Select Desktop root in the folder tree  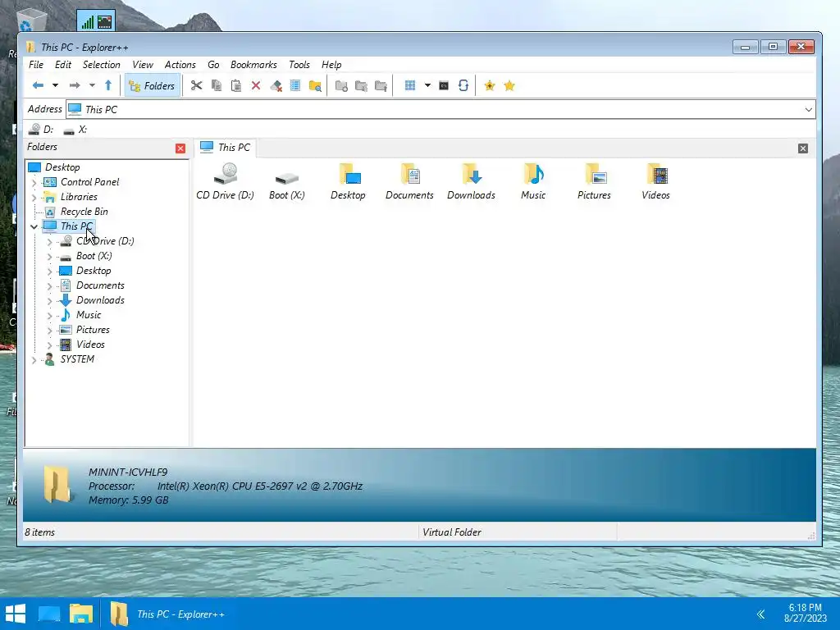pyautogui.click(x=62, y=167)
